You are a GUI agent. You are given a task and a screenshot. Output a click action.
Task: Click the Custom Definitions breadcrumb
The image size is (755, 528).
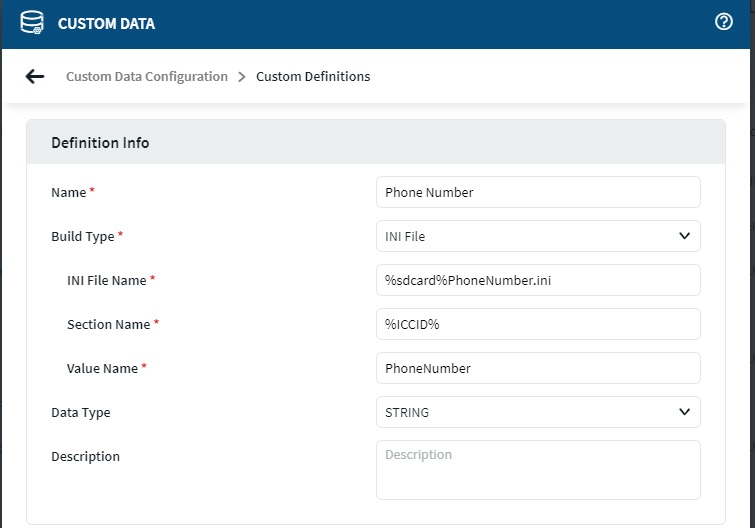(x=313, y=77)
